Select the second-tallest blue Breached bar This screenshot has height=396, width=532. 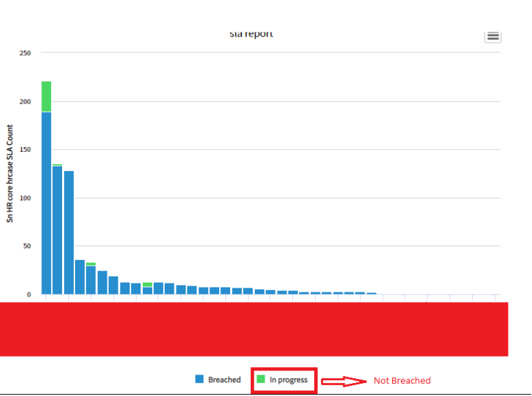click(57, 230)
